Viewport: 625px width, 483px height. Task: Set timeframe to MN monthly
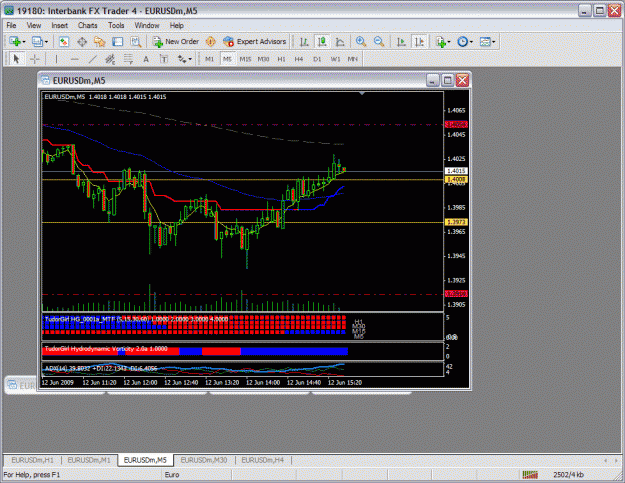pos(352,59)
